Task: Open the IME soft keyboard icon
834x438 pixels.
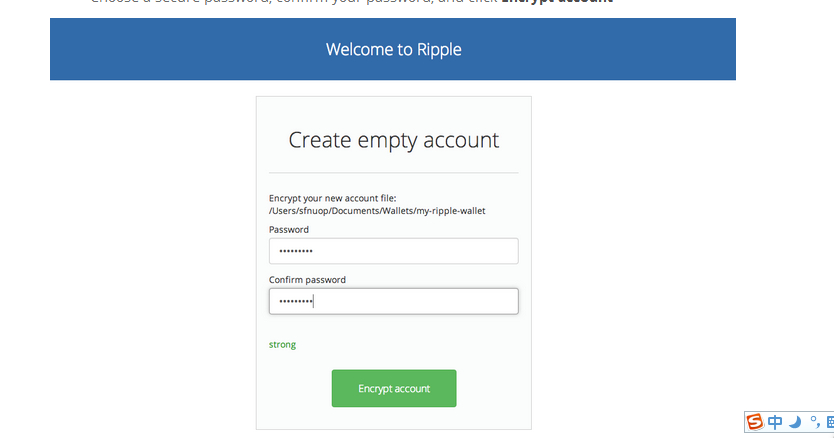Action: pos(830,422)
